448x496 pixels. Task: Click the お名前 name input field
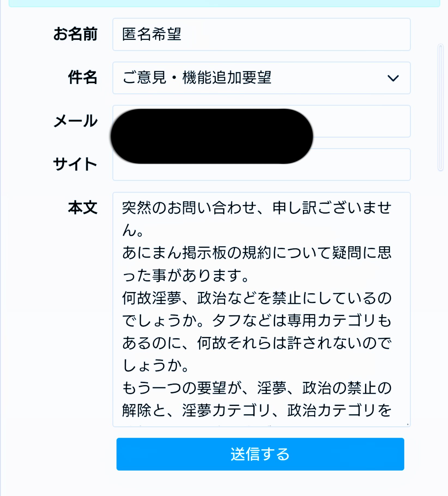261,34
